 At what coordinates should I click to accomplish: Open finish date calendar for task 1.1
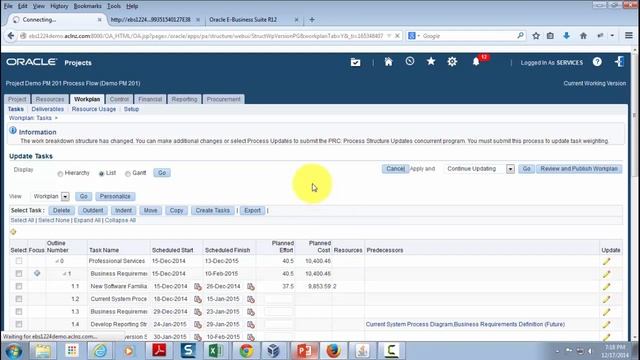coord(251,287)
